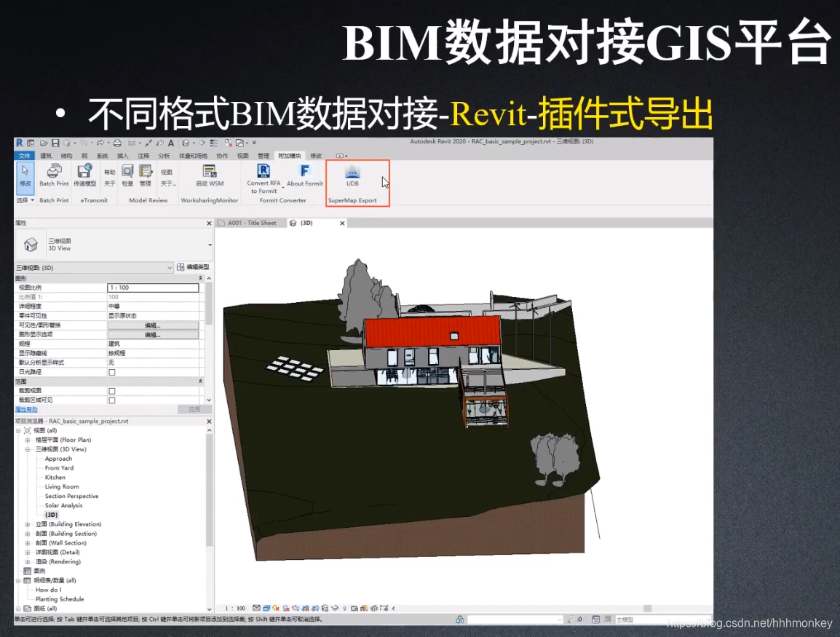Collapse the 视图 (all) tree node
Image resolution: width=840 pixels, height=637 pixels.
pos(18,430)
